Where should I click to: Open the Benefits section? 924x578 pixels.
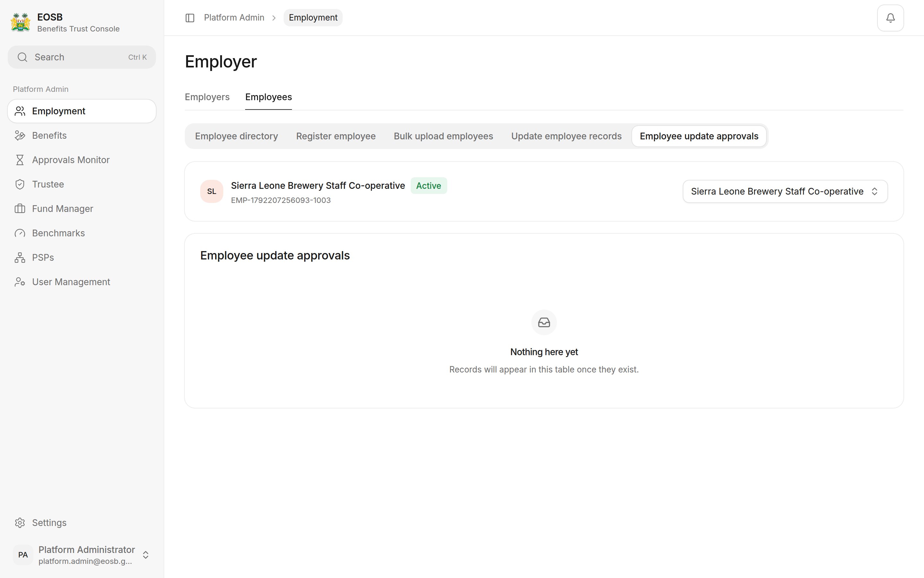click(82, 136)
